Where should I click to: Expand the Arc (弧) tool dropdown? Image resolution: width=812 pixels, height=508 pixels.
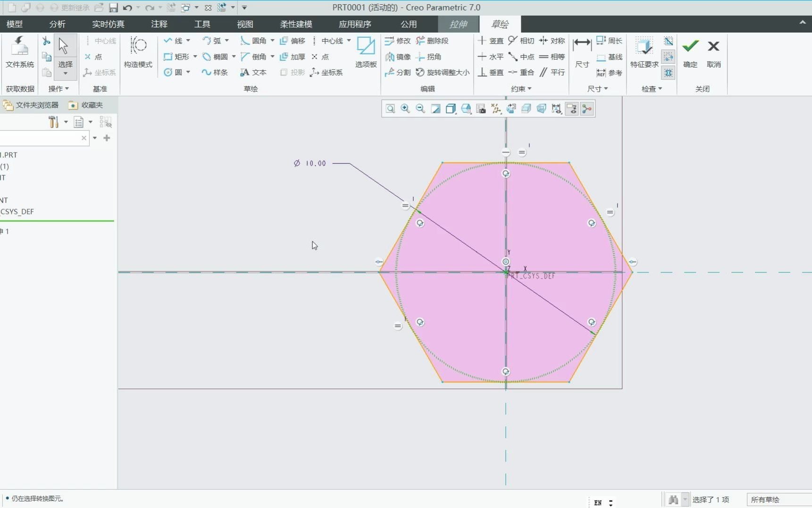tap(227, 41)
